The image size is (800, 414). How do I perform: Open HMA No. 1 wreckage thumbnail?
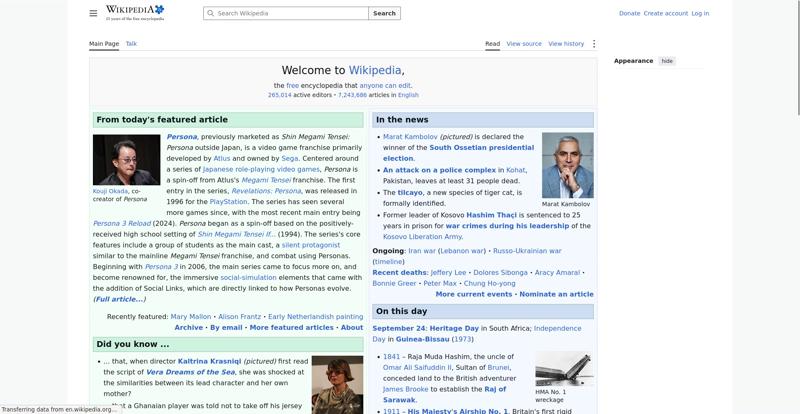[564, 369]
